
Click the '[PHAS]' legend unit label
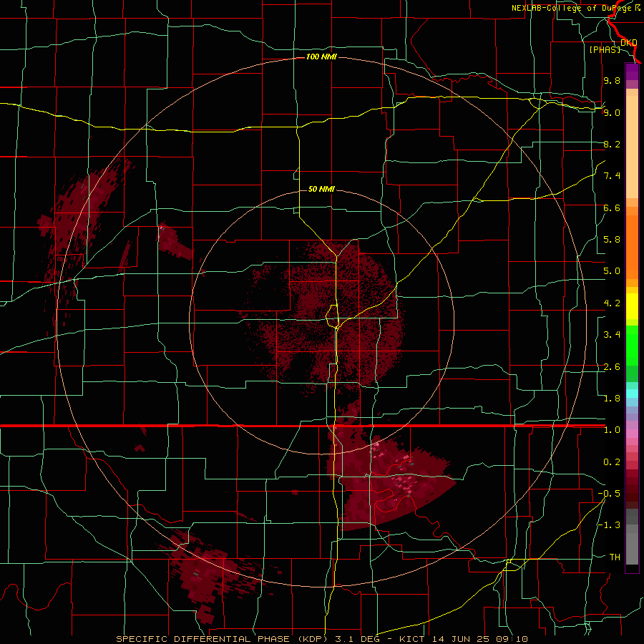605,49
